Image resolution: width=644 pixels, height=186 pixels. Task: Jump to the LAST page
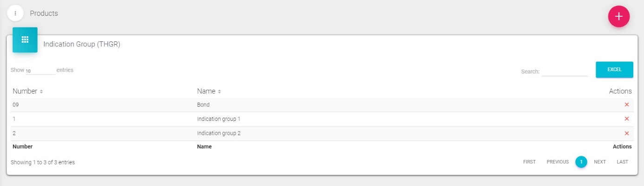tap(622, 162)
